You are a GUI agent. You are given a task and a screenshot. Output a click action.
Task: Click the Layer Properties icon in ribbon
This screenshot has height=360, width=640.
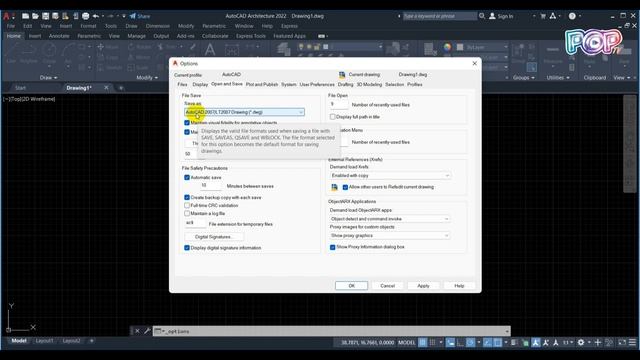click(x=283, y=49)
